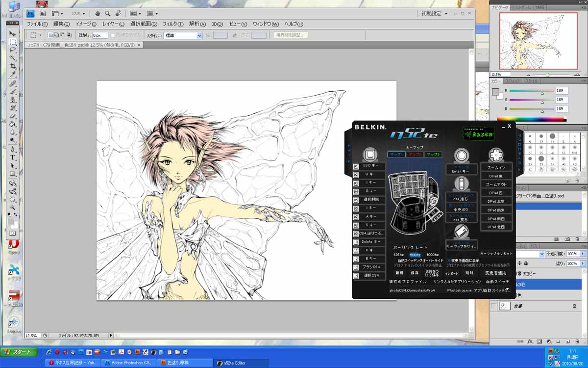Activate the Zoom tool in toolbox
This screenshot has width=588, height=368.
[x=13, y=207]
